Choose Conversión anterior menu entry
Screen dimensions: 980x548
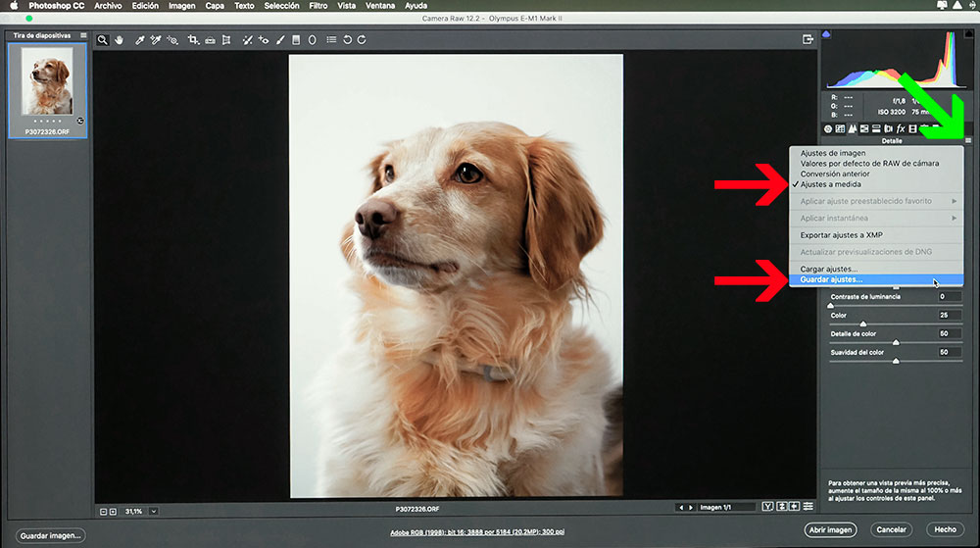coord(876,174)
